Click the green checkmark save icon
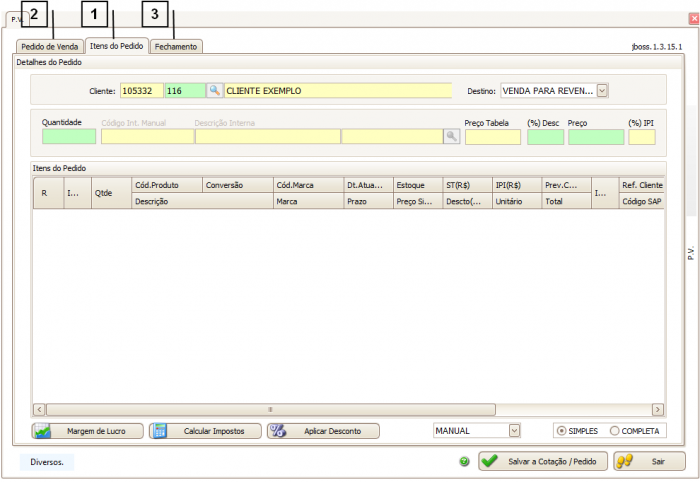 (x=489, y=462)
